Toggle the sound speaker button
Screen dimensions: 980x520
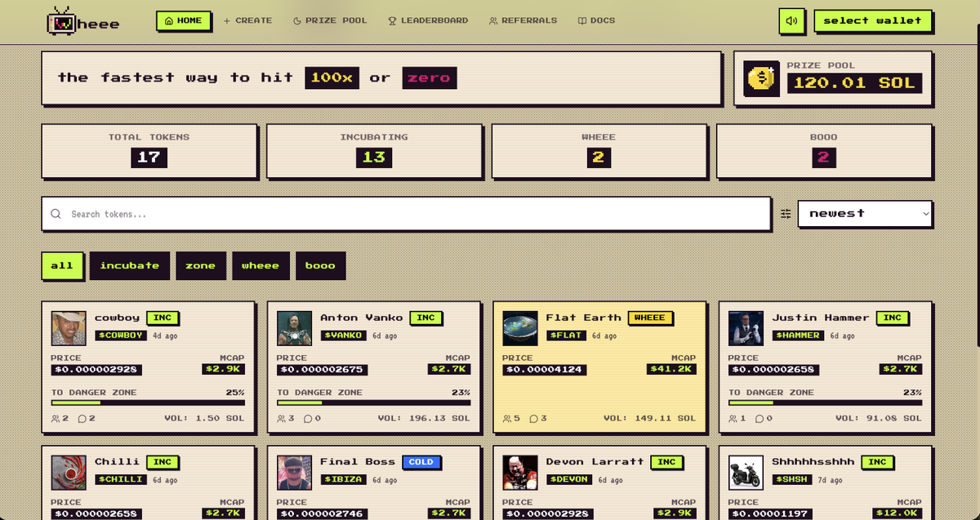click(791, 20)
